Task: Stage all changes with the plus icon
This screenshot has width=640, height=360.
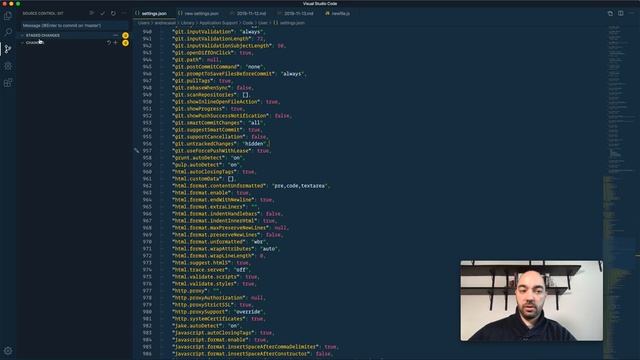Action: [116, 42]
